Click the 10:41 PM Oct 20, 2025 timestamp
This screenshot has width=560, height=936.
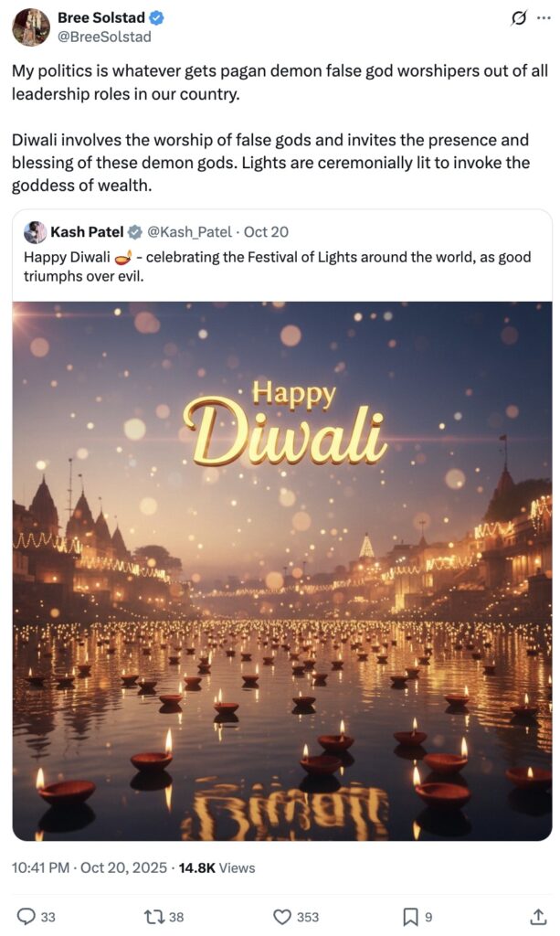pos(87,867)
